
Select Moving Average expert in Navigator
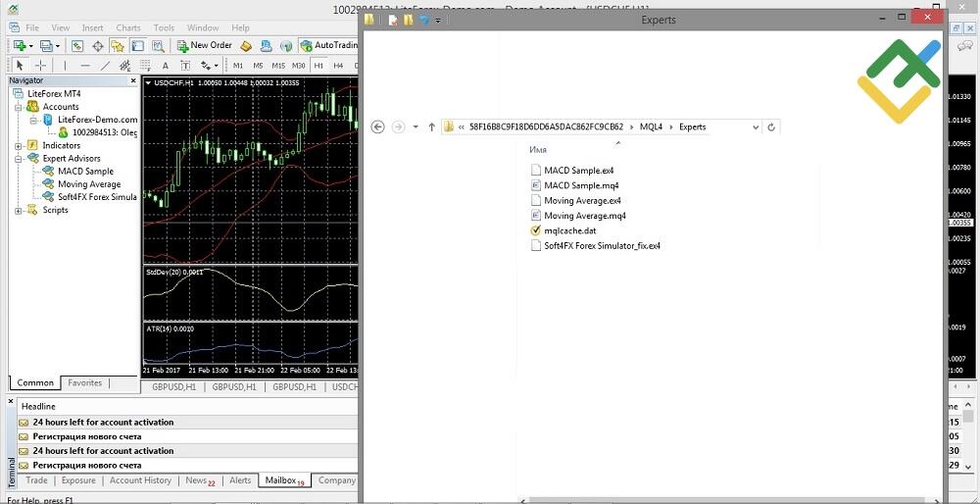tap(89, 184)
